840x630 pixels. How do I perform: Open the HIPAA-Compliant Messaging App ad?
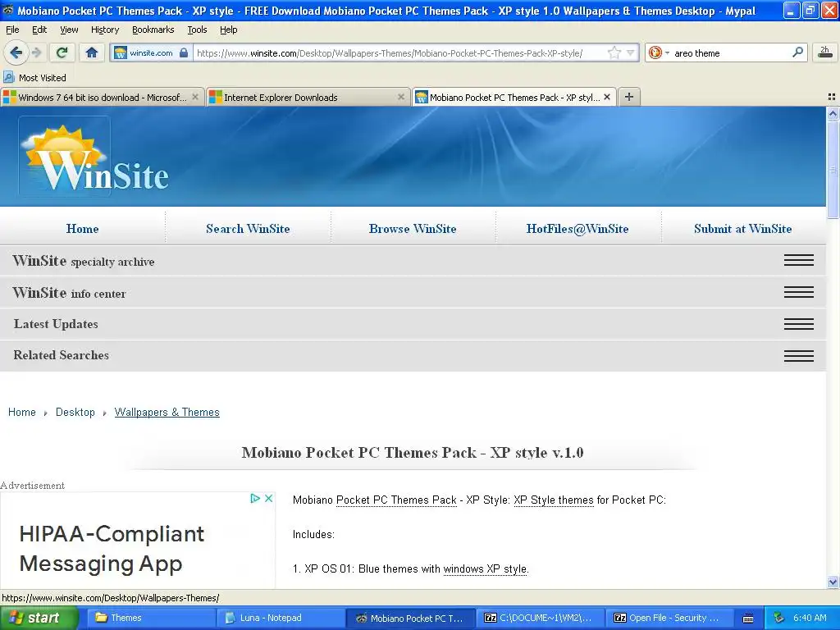112,549
